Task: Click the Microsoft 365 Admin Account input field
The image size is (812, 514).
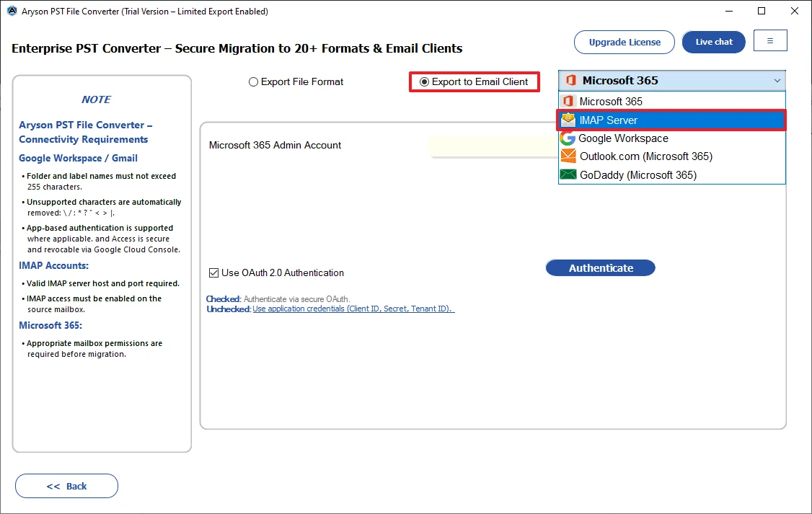Action: (x=493, y=146)
